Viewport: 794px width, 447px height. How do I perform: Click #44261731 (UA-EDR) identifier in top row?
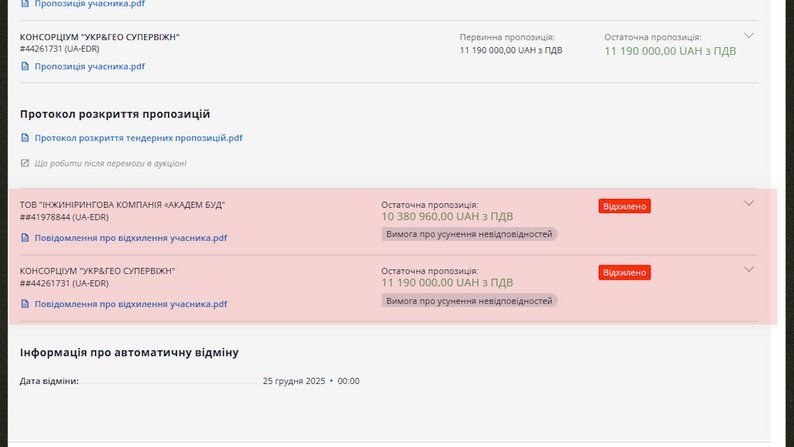pyautogui.click(x=59, y=49)
